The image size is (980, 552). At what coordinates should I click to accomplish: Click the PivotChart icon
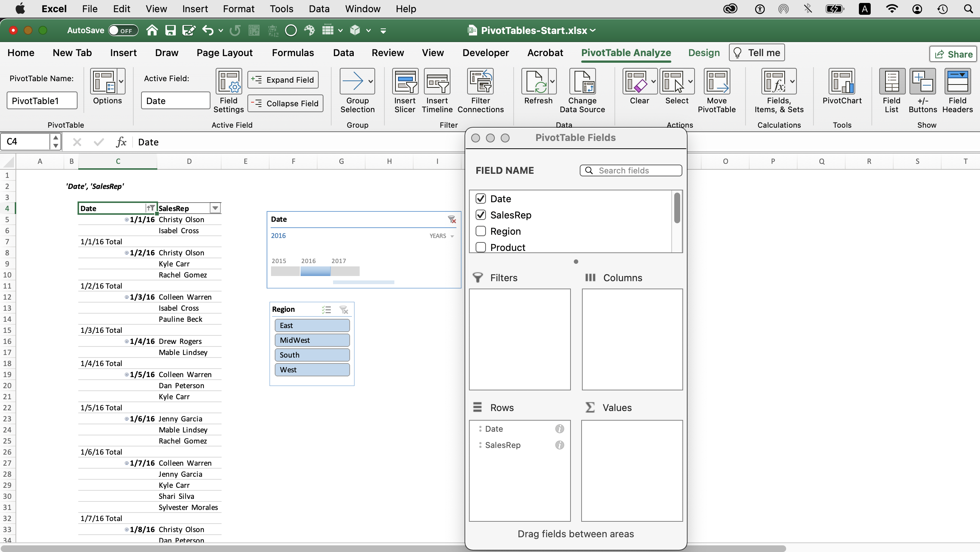coord(842,82)
